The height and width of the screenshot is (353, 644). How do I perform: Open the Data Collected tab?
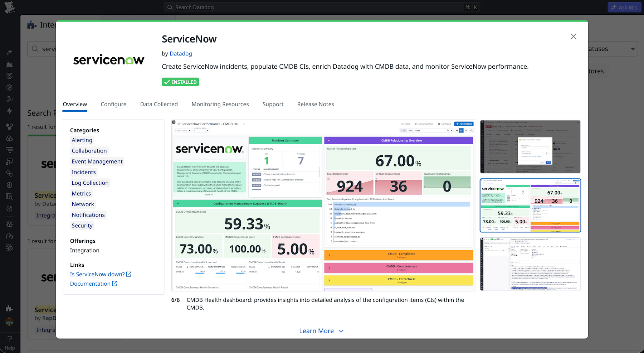point(159,104)
